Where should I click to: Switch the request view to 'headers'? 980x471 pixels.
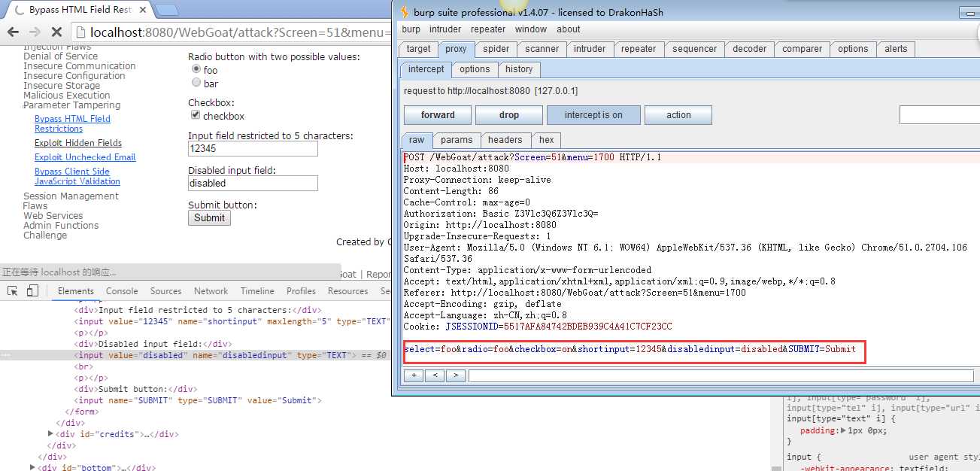point(505,140)
